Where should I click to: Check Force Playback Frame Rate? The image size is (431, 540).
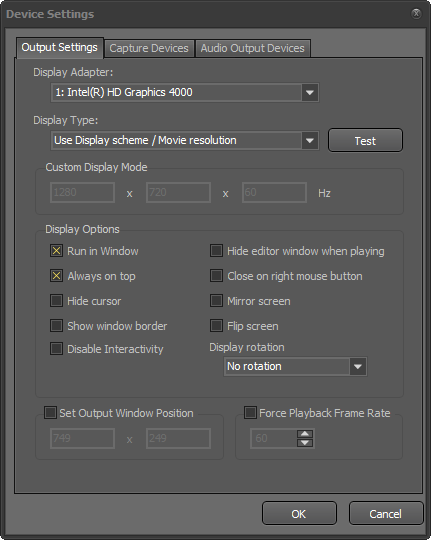pyautogui.click(x=250, y=413)
